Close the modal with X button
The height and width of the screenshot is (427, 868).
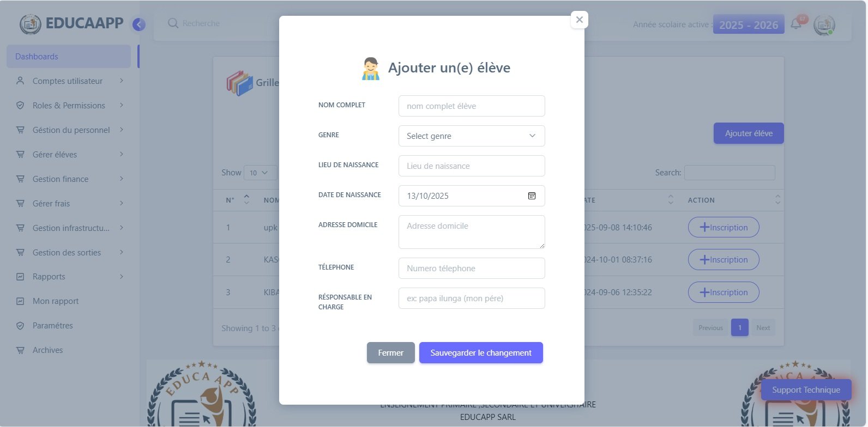(579, 20)
